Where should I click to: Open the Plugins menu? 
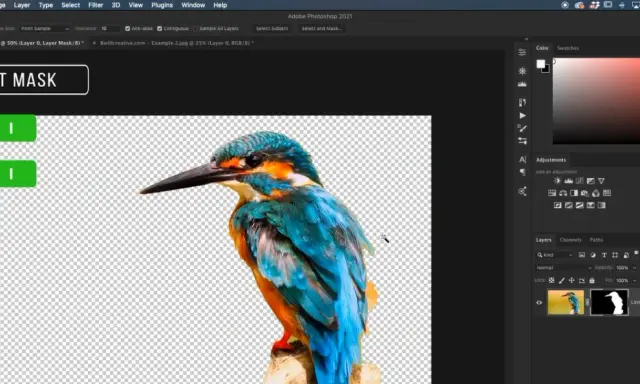tap(162, 5)
